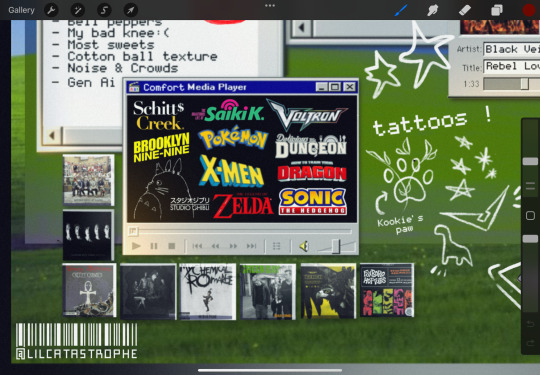
Task: Click the brush size slider handle
Action: 530,161
